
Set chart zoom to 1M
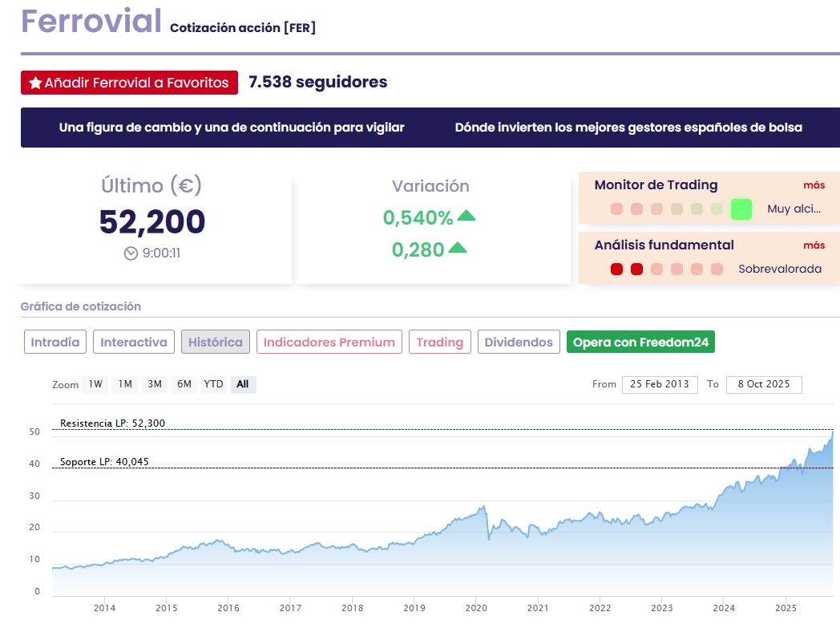pyautogui.click(x=125, y=384)
